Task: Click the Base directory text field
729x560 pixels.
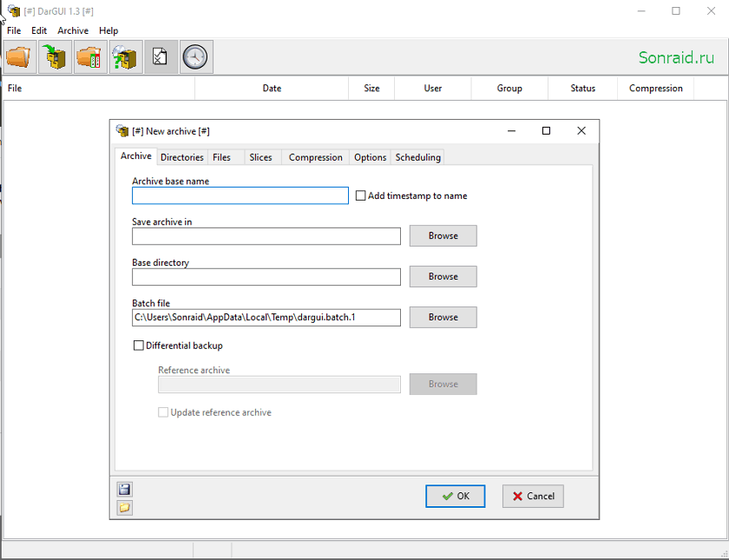Action: (x=266, y=277)
